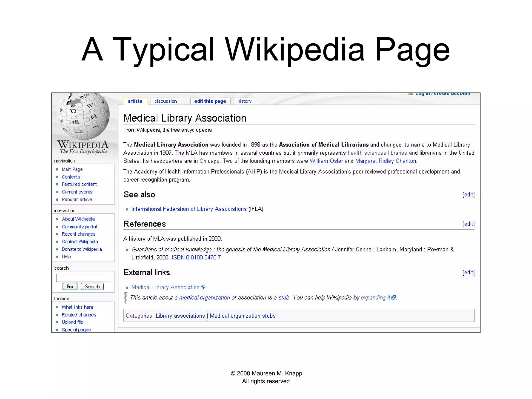The width and height of the screenshot is (532, 399).
Task: Open Upload file in toolbox
Action: click(x=72, y=322)
